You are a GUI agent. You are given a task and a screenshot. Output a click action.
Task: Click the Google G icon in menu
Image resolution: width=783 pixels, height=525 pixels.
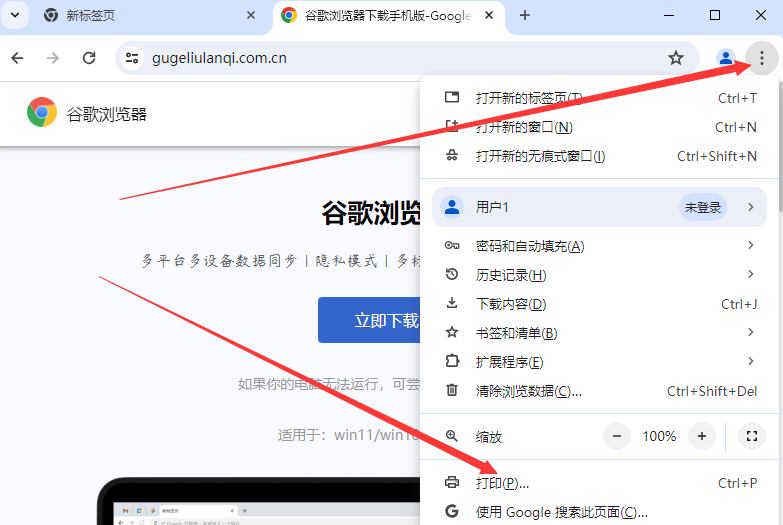[452, 511]
